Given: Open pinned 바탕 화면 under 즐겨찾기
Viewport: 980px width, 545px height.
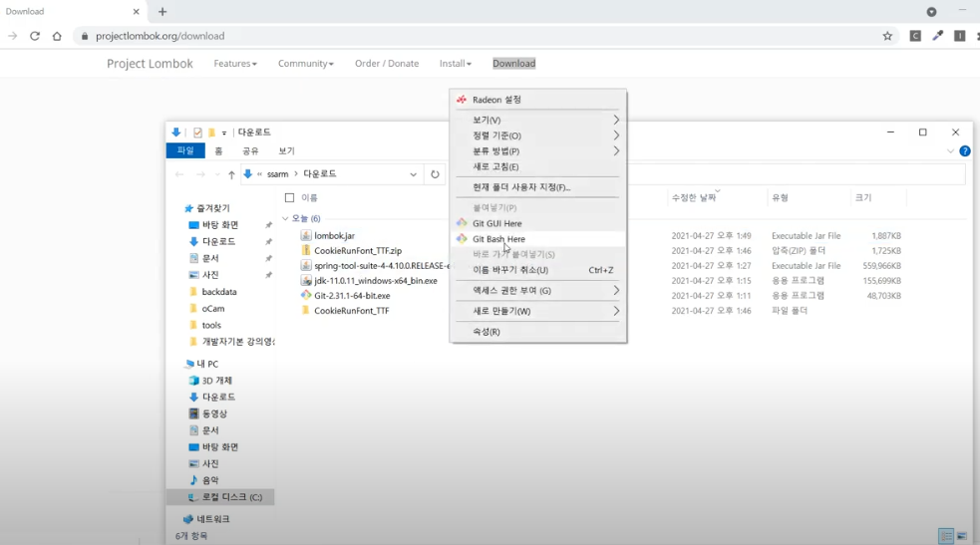Looking at the screenshot, I should point(220,225).
